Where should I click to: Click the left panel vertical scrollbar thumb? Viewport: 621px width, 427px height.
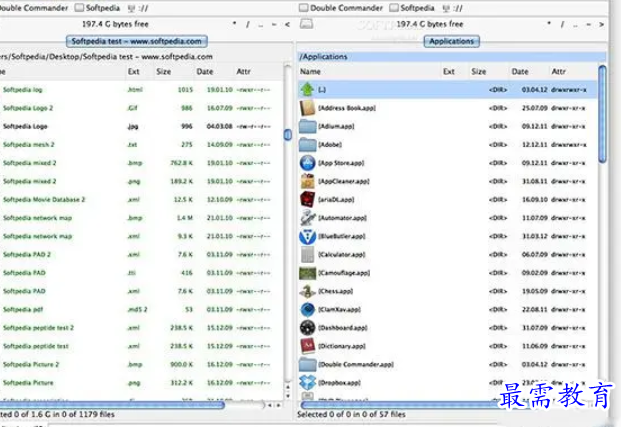[288, 135]
